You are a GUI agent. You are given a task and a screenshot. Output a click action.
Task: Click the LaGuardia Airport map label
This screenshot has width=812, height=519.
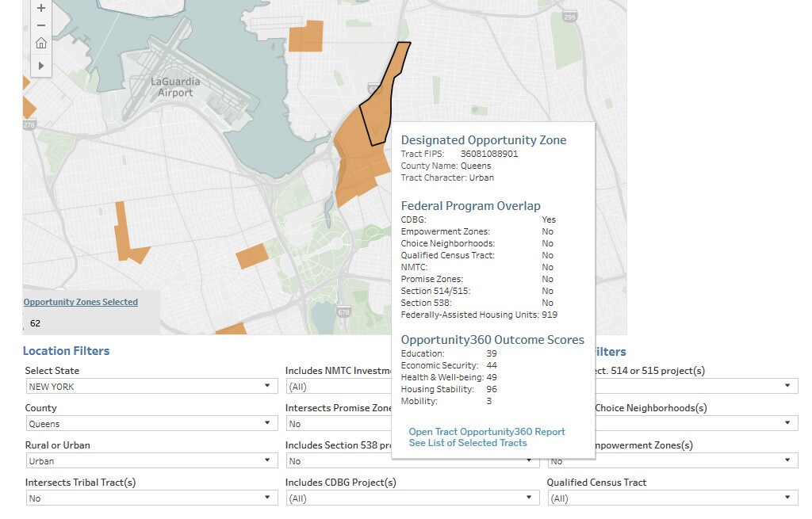[175, 87]
